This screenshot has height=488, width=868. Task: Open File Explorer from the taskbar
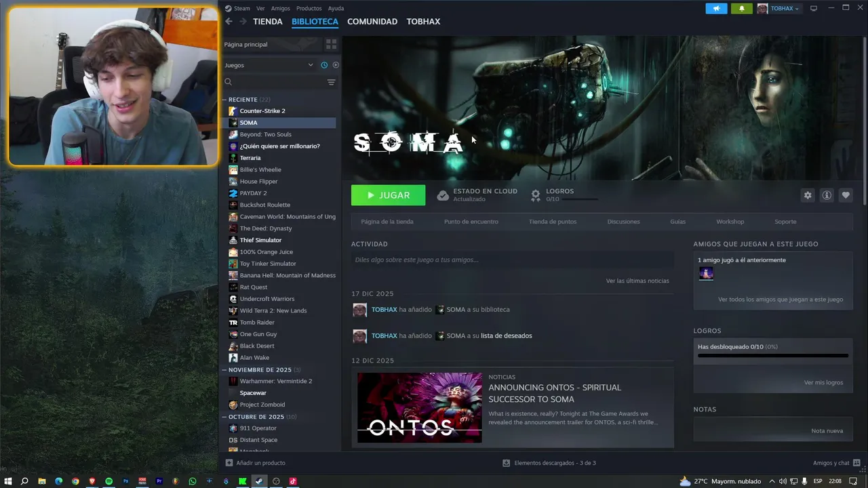(42, 481)
